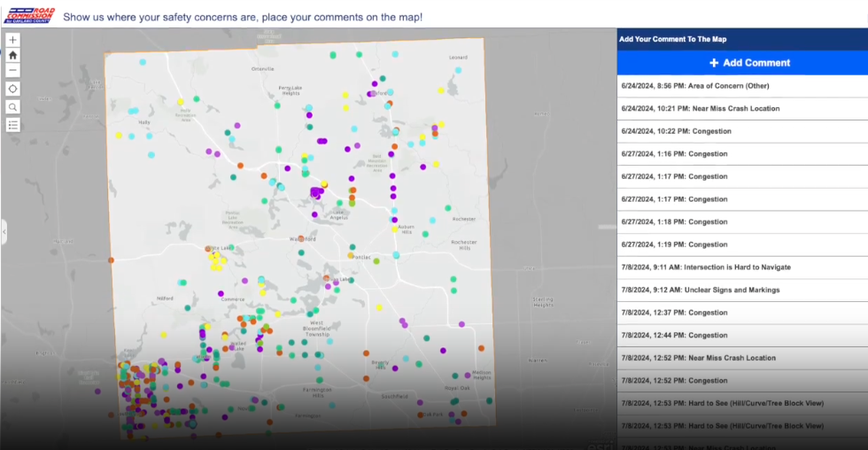
Task: Open the map legend list icon
Action: point(12,125)
